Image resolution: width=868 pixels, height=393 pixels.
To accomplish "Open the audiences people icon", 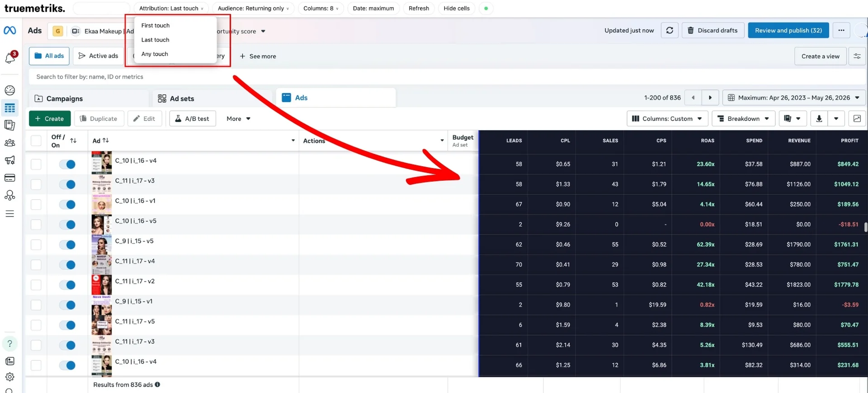I will (x=10, y=143).
